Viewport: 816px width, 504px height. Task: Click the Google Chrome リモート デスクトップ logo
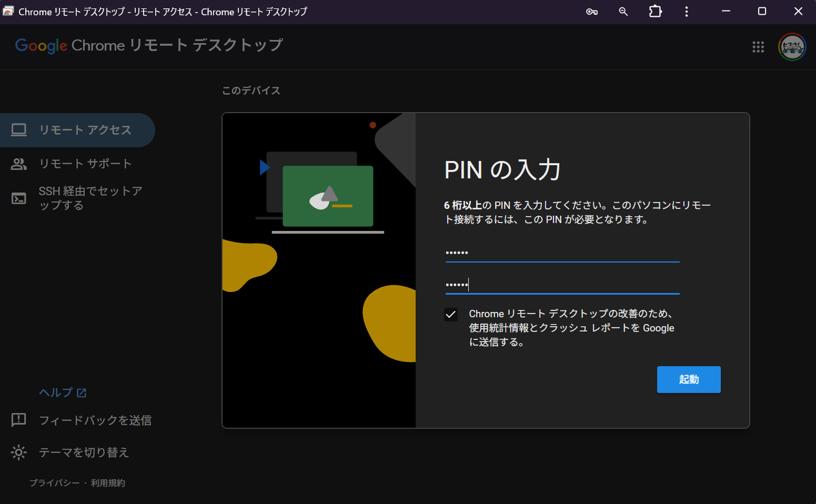(x=149, y=45)
